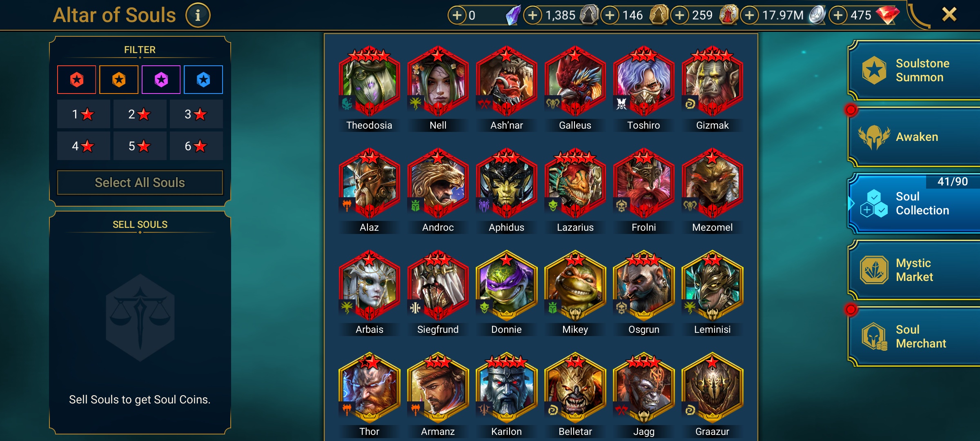Pick the Donnie soul icon
The image size is (980, 441).
pos(506,286)
